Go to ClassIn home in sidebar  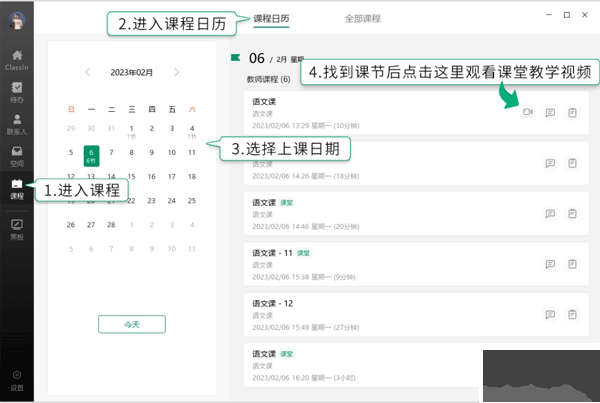[x=17, y=60]
